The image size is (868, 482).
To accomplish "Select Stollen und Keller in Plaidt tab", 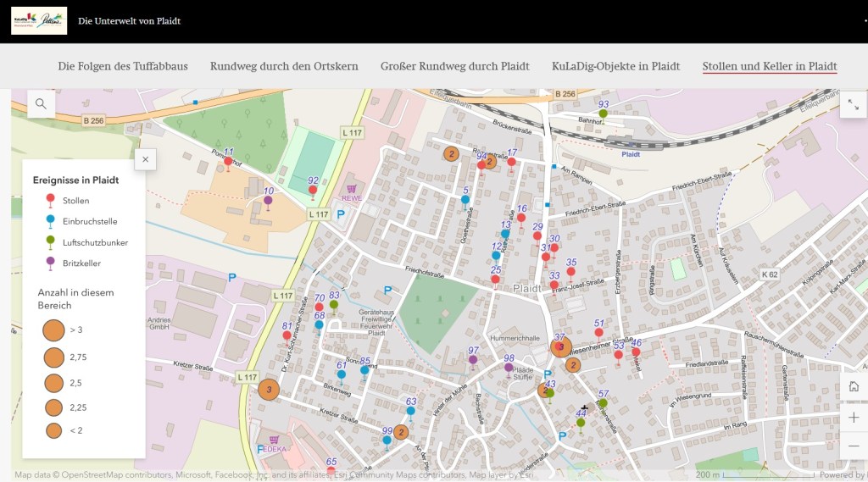I will pos(769,66).
